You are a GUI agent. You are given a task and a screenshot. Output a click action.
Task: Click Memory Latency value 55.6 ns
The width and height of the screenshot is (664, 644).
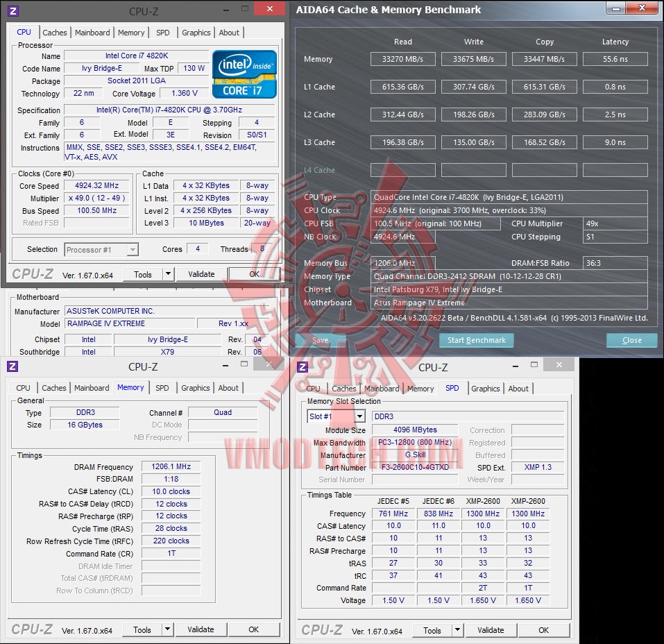[615, 59]
